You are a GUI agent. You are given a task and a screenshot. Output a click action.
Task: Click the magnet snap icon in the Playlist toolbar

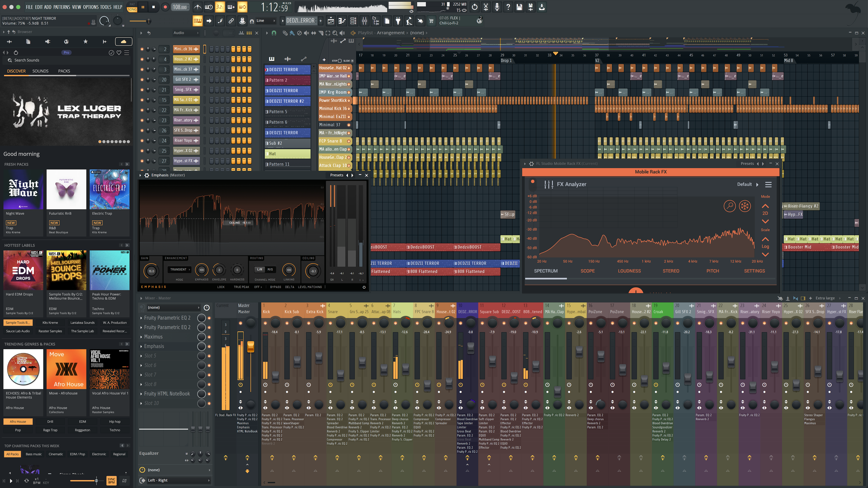pyautogui.click(x=274, y=33)
